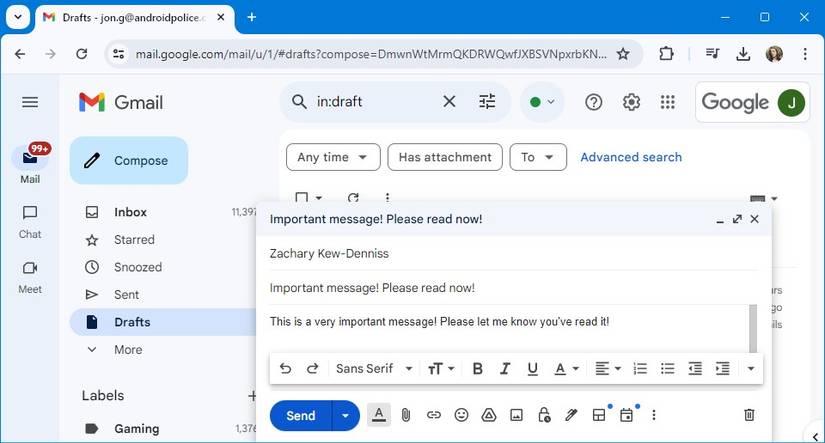Insert files using Google Drive
The image size is (825, 443).
pos(489,415)
